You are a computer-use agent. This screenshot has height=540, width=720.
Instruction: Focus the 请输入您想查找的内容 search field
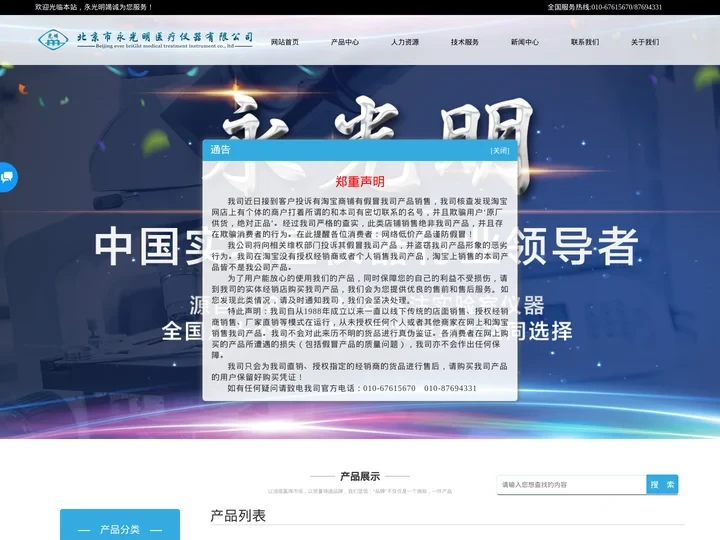pyautogui.click(x=572, y=484)
